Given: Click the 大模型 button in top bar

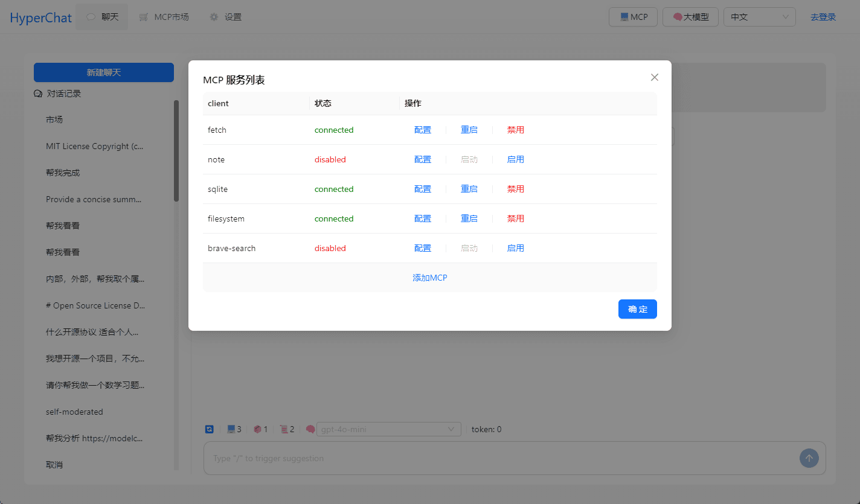Looking at the screenshot, I should pos(690,17).
